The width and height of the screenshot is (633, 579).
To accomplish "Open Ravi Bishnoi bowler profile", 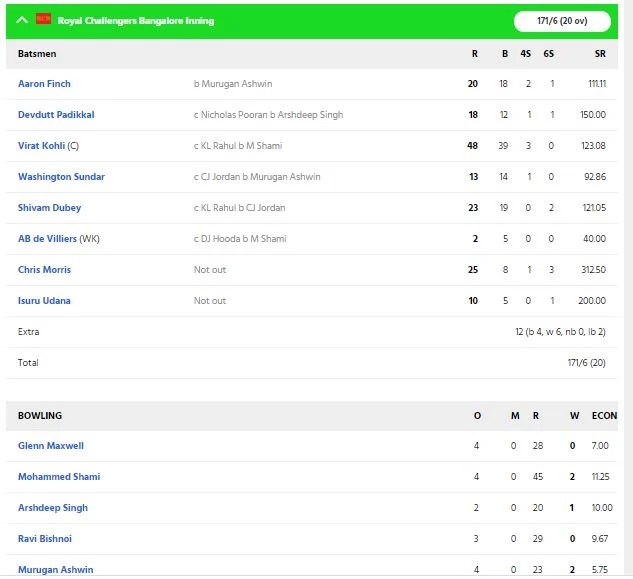I will (45, 539).
